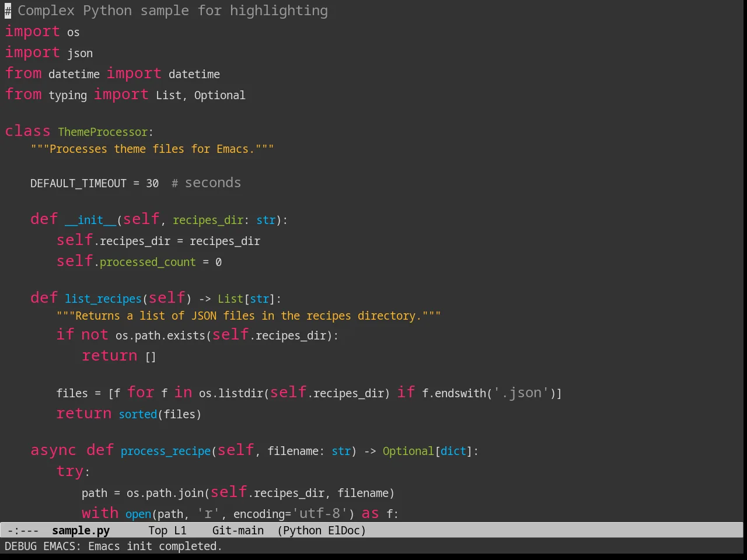Click the __init__ method name
Screen dimensions: 747x560
(x=90, y=220)
